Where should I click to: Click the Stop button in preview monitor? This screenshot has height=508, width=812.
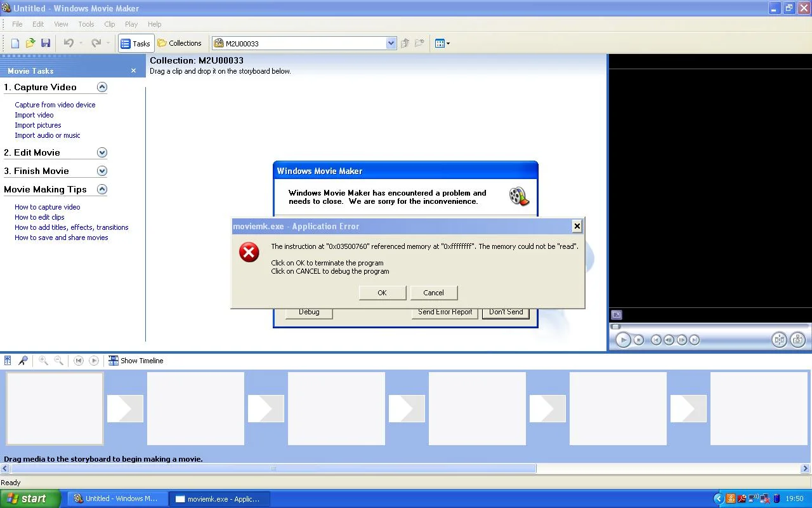click(639, 340)
